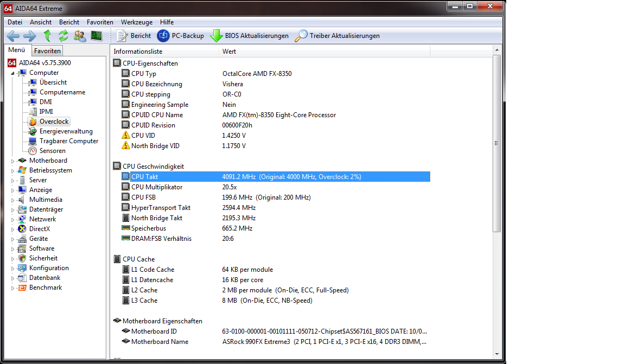
Task: Select the CPUID Revision row
Action: [276, 125]
